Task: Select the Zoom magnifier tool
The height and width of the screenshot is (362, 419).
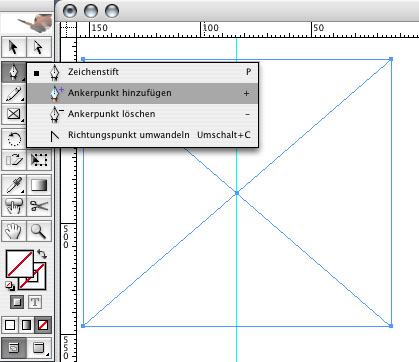Action: [39, 231]
